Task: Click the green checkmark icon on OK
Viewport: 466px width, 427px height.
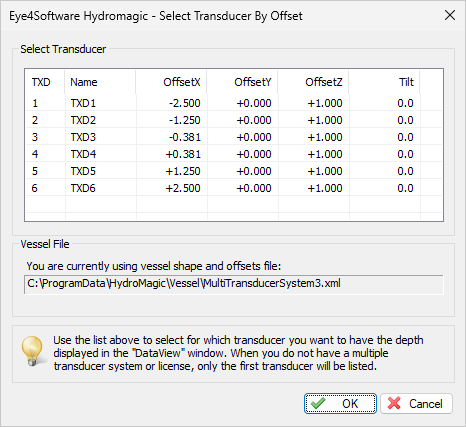Action: [318, 403]
